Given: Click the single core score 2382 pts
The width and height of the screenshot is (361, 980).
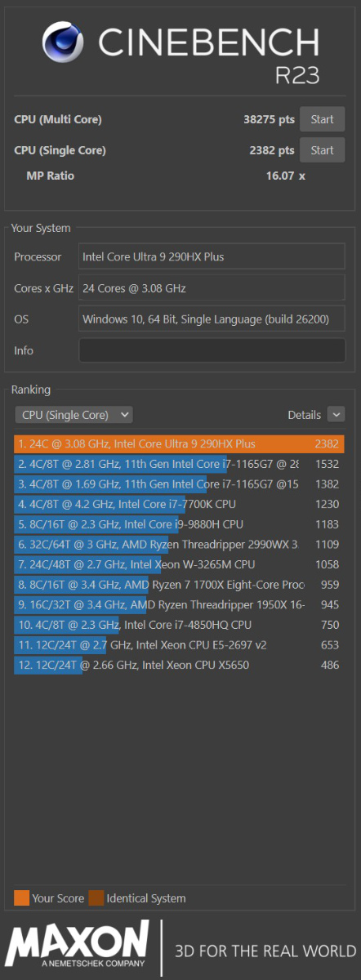Looking at the screenshot, I should coord(272,150).
